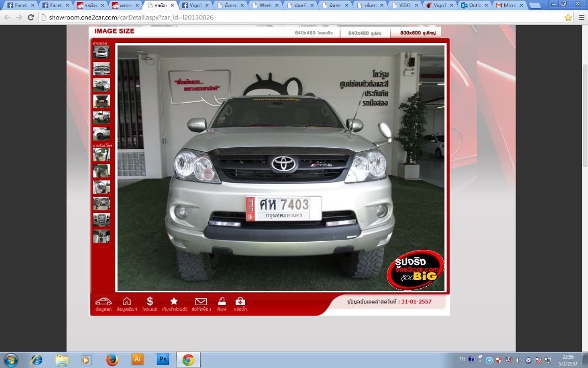Select the first car exterior thumbnail
Viewport: 588px width, 368px height.
(102, 52)
